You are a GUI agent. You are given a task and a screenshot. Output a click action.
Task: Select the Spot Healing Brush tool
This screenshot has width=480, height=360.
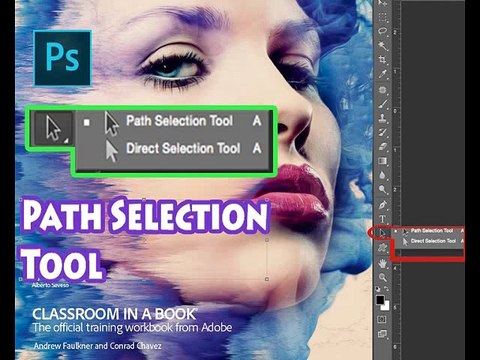(x=383, y=89)
